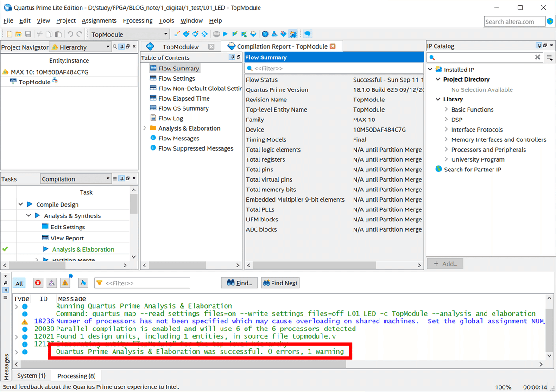Click the Messages filter input field
Viewport: 556px width, 392px height.
142,283
